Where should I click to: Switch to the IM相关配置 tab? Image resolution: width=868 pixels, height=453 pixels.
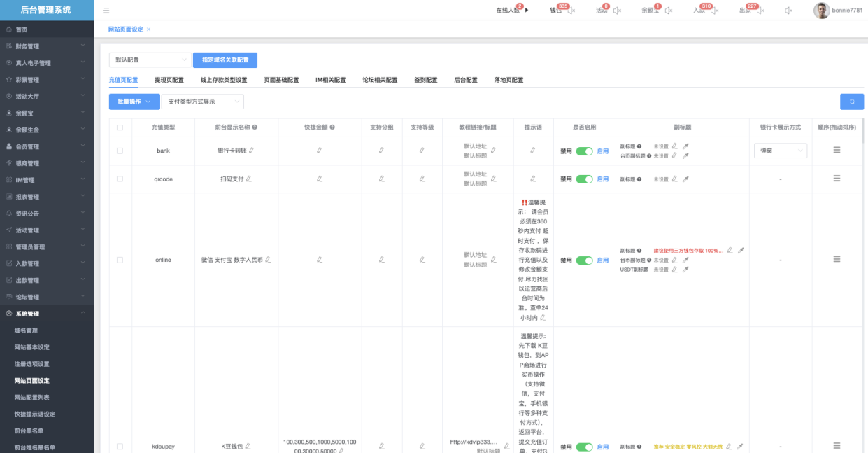pos(330,80)
